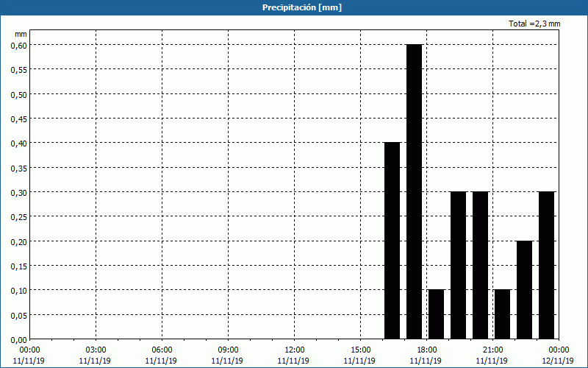The width and height of the screenshot is (588, 368).
Task: Select the 0,20 mm bar after 22:00
Action: pyautogui.click(x=525, y=290)
